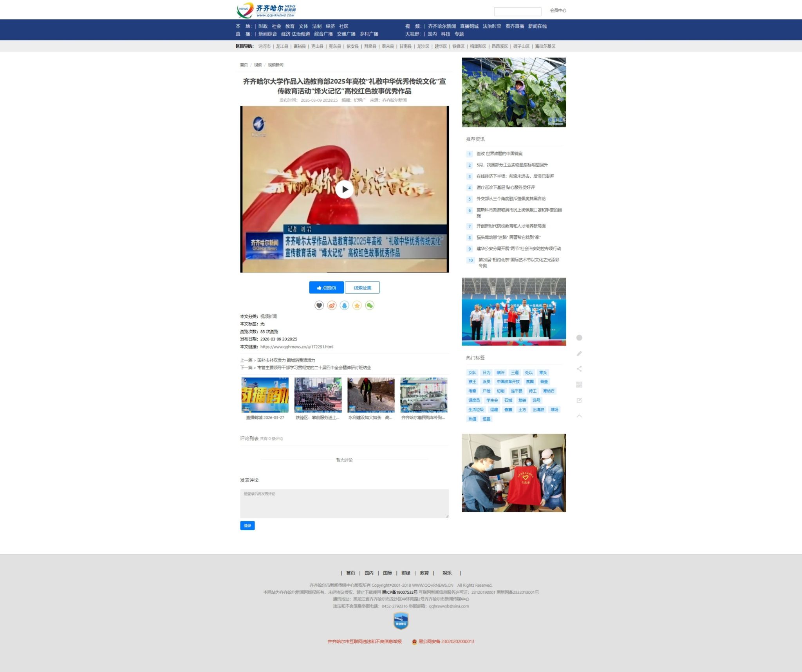Select 龙江县 in district navigation
Image resolution: width=802 pixels, height=672 pixels.
[282, 46]
